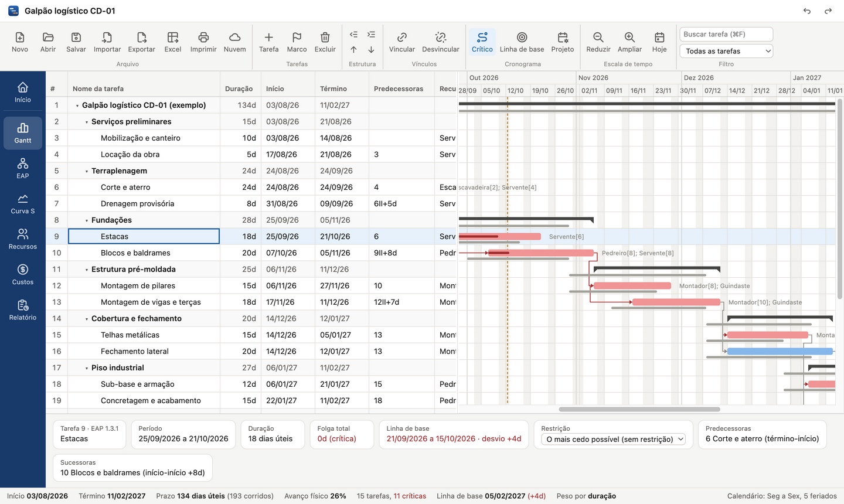The image size is (844, 504).
Task: Click the Nuvem cloud icon
Action: click(x=235, y=42)
